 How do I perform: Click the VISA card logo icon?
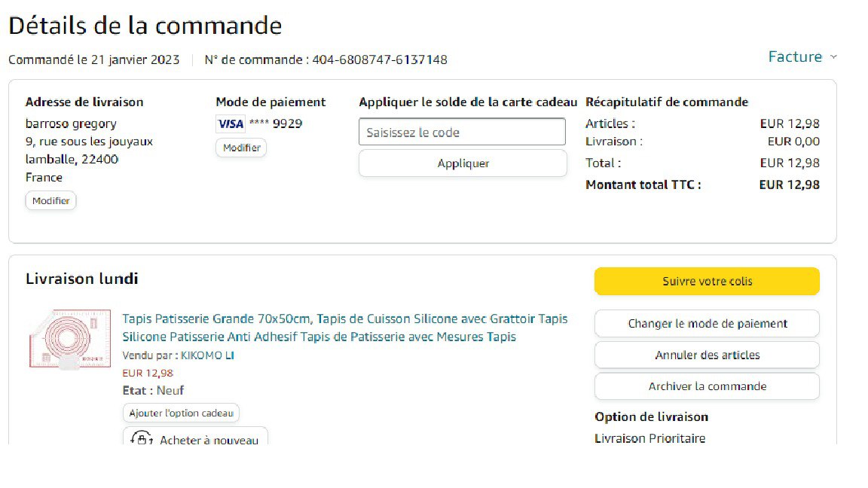(230, 124)
